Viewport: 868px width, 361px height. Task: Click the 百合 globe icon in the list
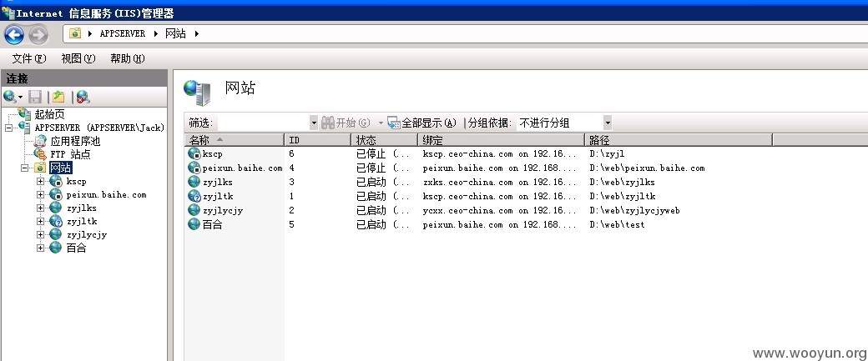(x=194, y=224)
